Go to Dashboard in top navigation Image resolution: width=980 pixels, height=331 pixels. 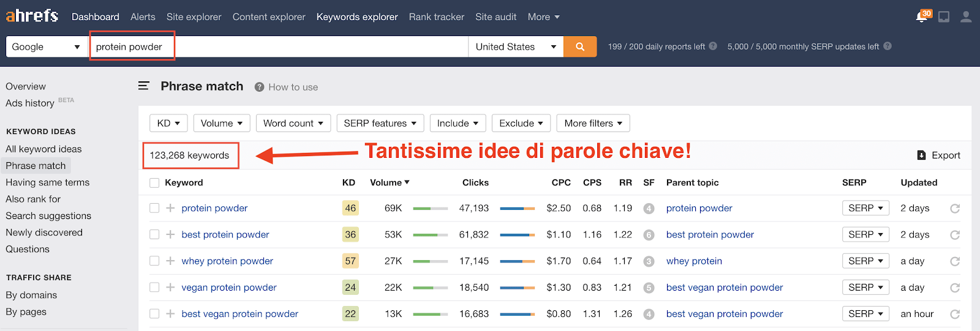click(x=96, y=17)
